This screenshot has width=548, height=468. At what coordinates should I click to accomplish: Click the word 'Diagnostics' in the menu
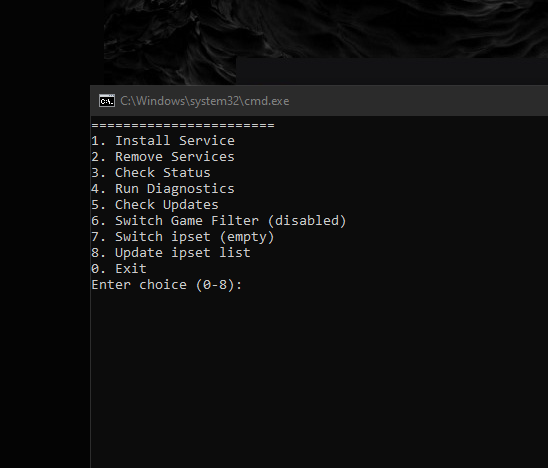pyautogui.click(x=190, y=189)
